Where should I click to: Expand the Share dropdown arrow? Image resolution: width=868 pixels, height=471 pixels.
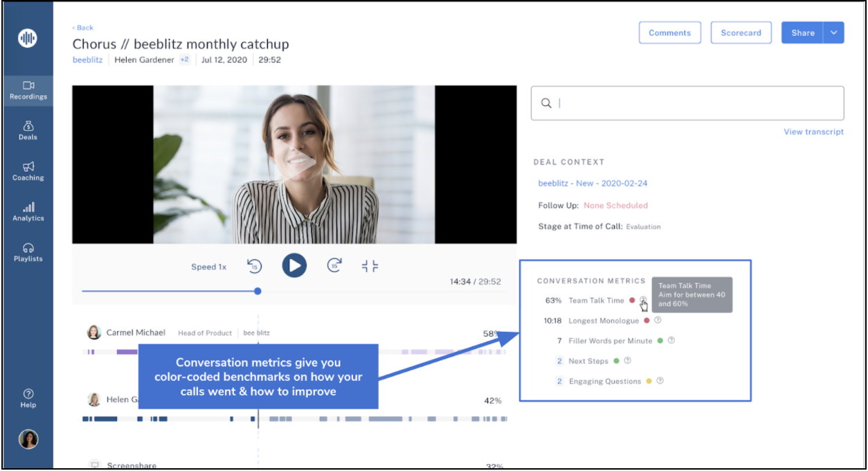(x=834, y=33)
